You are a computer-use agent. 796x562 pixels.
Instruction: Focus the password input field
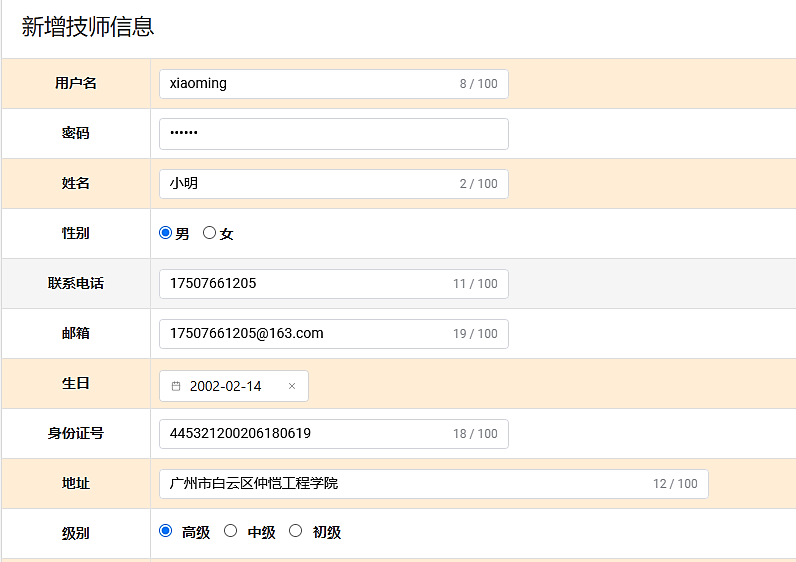tap(333, 134)
